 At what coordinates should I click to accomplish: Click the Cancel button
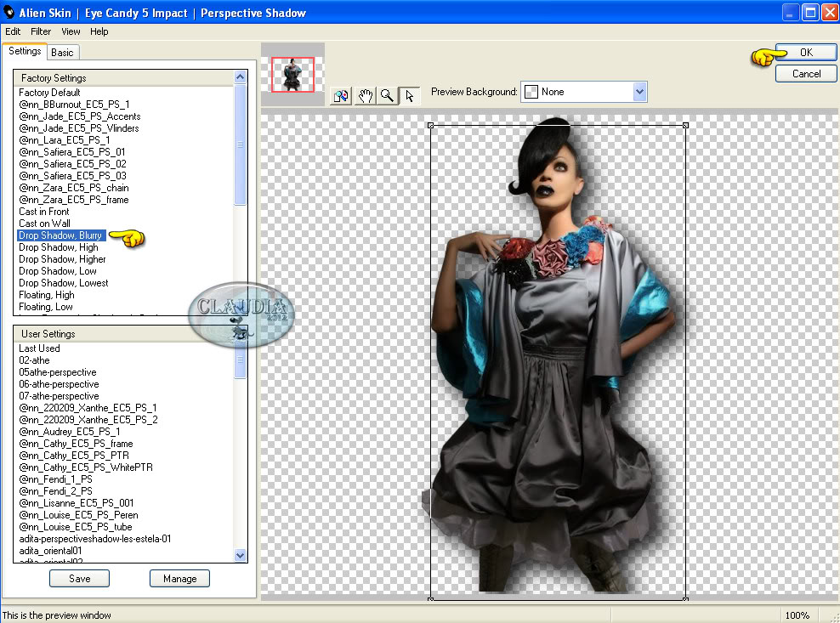tap(806, 74)
